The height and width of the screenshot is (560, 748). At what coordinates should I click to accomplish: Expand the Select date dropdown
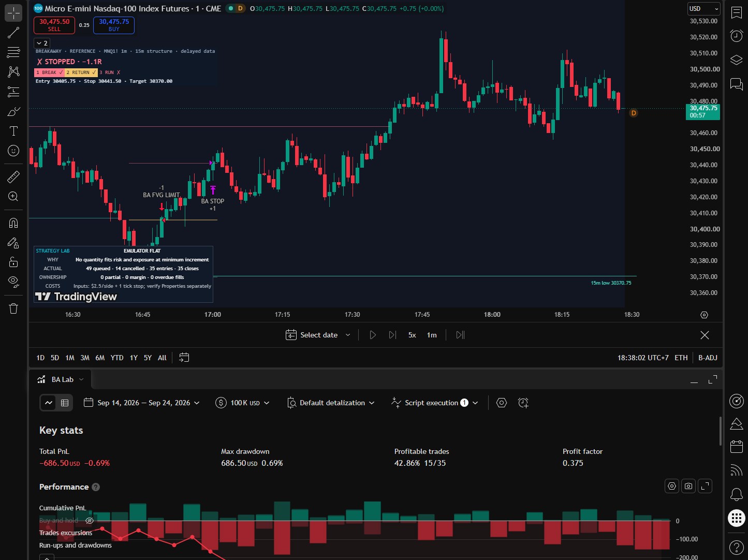click(318, 335)
